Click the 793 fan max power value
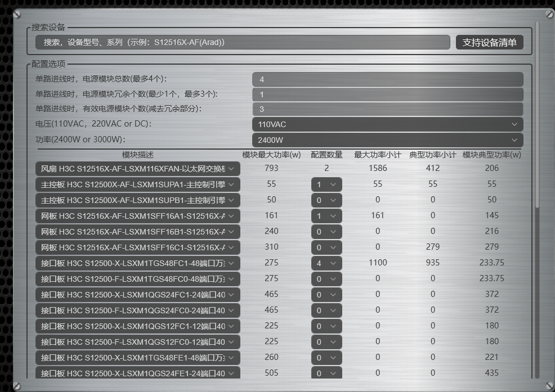 (271, 168)
